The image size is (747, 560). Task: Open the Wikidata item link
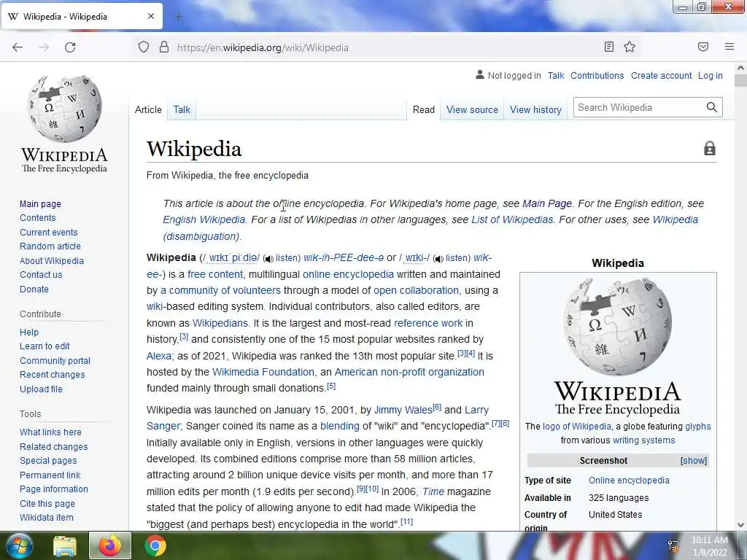(x=46, y=517)
